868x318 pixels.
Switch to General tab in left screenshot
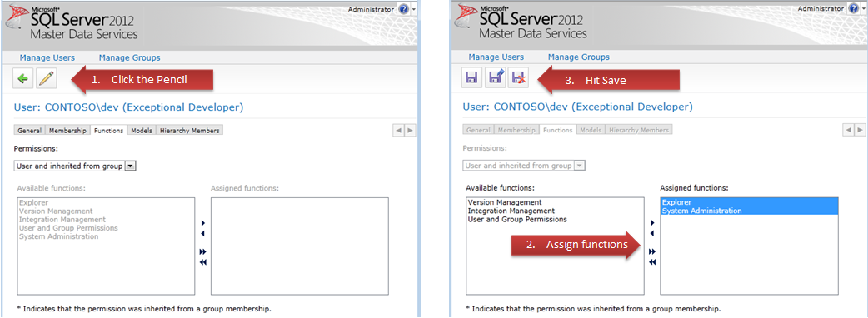pos(29,131)
